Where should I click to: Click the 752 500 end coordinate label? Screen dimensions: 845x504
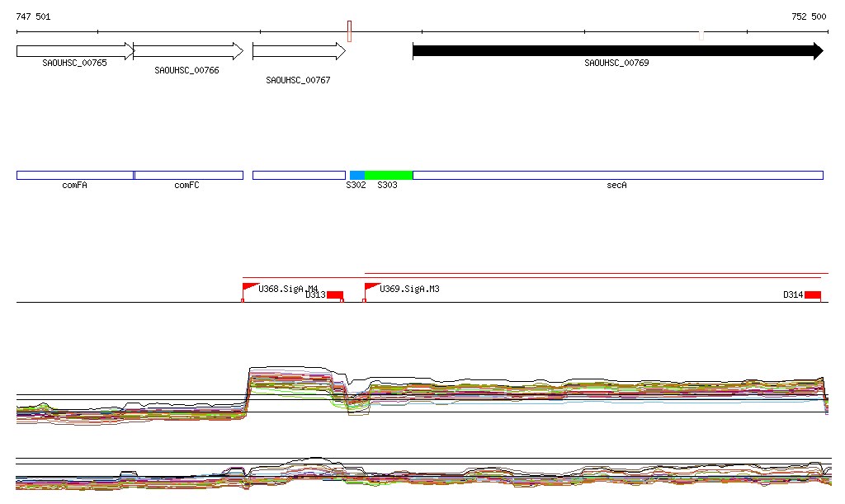[x=809, y=16]
